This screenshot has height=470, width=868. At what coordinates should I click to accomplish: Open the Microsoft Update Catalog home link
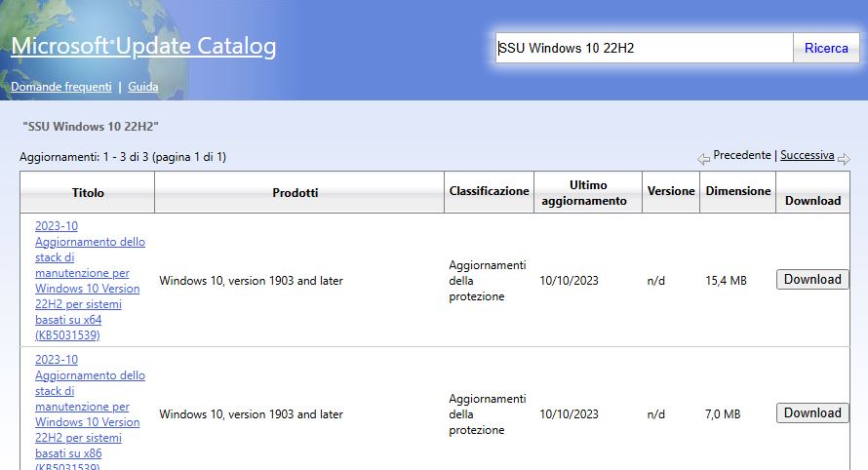click(143, 46)
